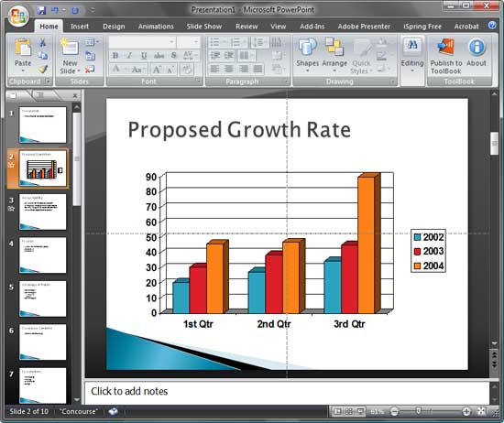Click the Fit slide to window icon
The image size is (504, 423).
[x=481, y=411]
